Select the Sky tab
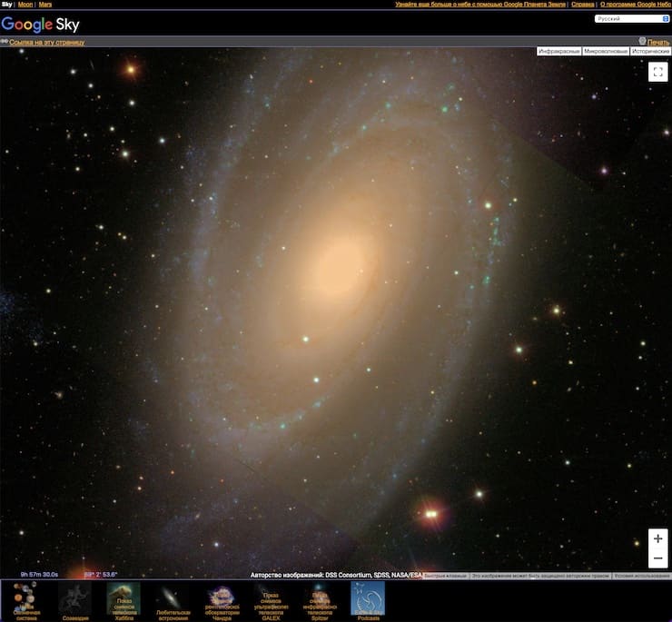 (x=6, y=5)
